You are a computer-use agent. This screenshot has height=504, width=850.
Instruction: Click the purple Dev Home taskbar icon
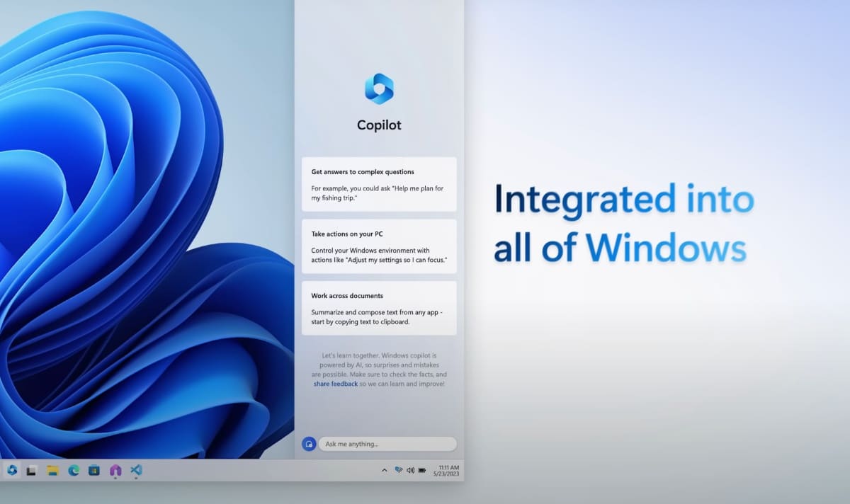click(x=115, y=470)
